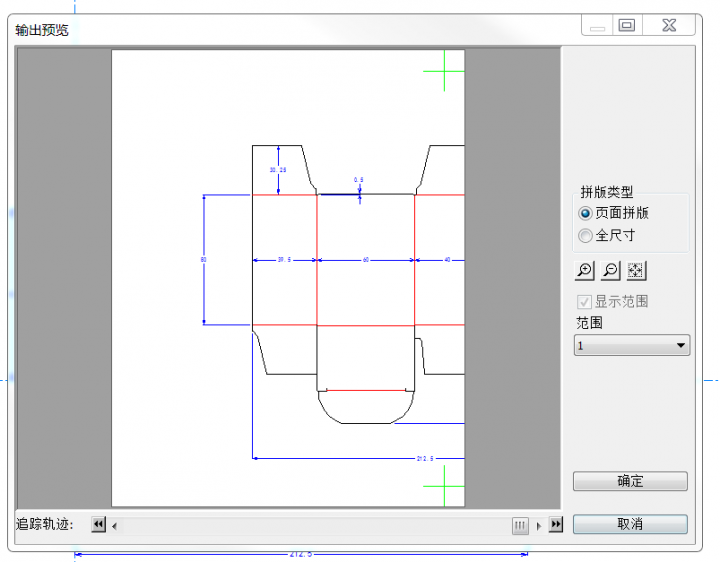Select the 页面拼版 radio option
The height and width of the screenshot is (562, 720).
[x=586, y=213]
